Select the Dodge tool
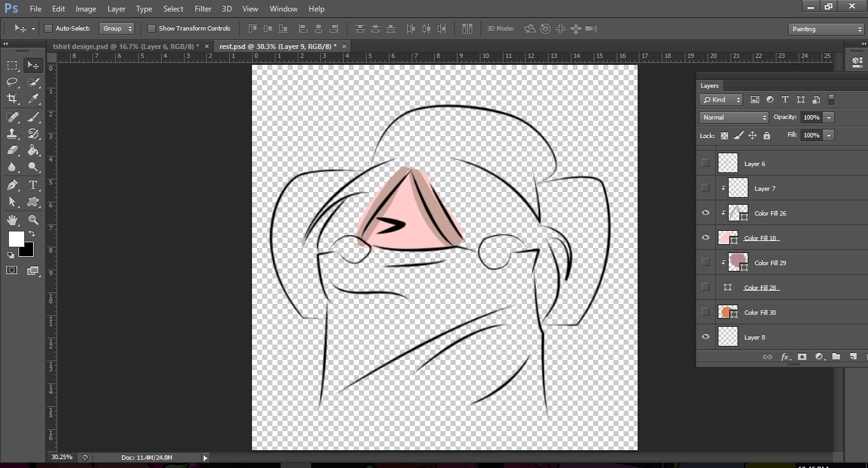The height and width of the screenshot is (468, 868). pos(33,167)
